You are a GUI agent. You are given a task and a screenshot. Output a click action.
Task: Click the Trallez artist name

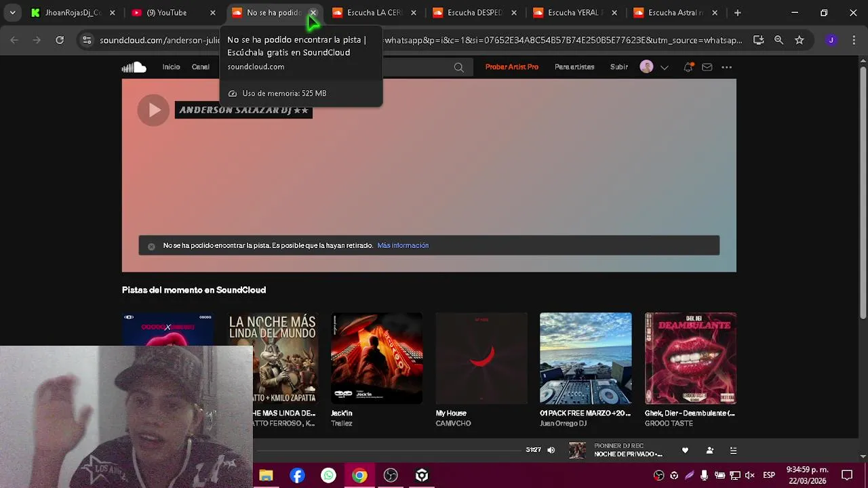[342, 424]
